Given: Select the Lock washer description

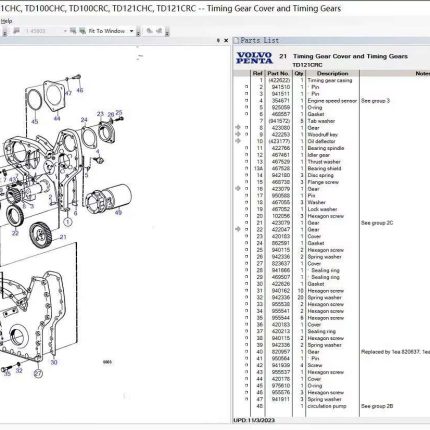Looking at the screenshot, I should click(x=322, y=209).
